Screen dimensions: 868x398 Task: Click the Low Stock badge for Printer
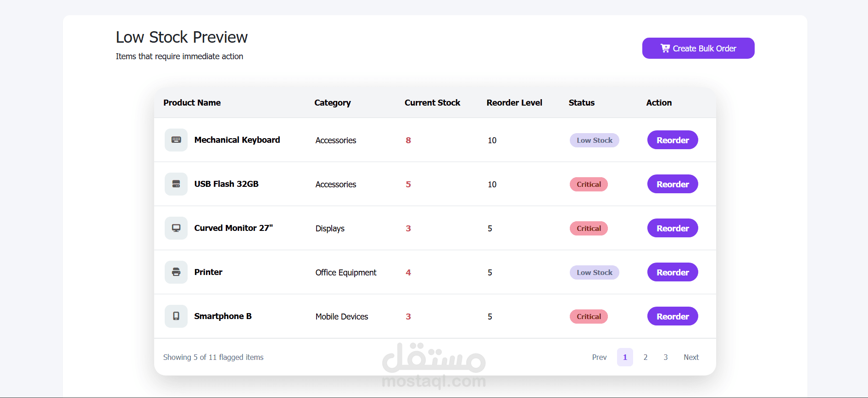click(595, 273)
